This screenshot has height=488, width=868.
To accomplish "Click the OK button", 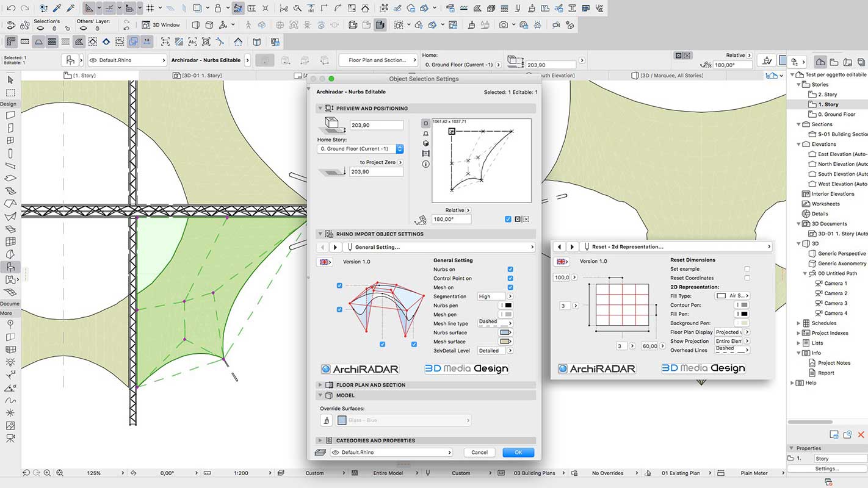I will click(x=518, y=453).
